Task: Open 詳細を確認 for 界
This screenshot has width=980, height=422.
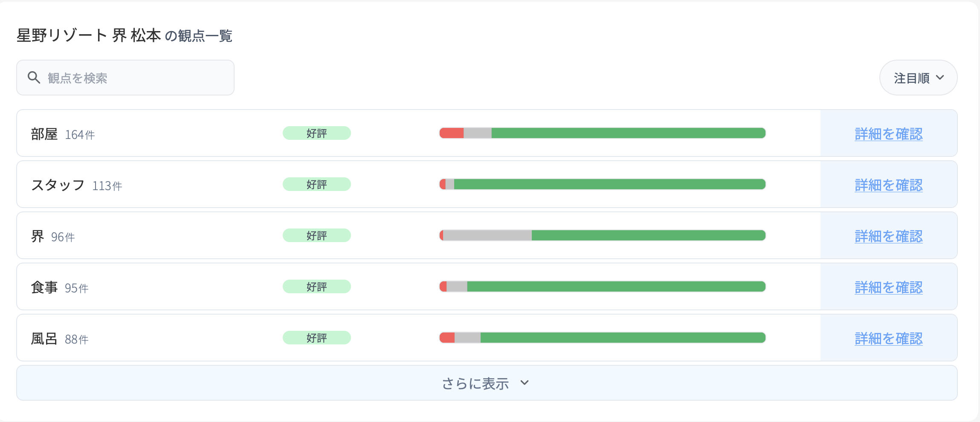Action: click(888, 236)
